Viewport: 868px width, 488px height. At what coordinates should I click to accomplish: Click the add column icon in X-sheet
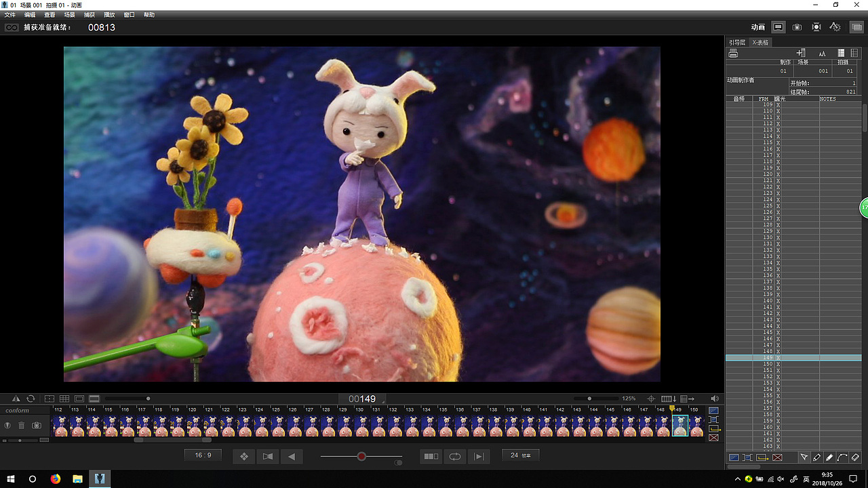click(x=801, y=53)
